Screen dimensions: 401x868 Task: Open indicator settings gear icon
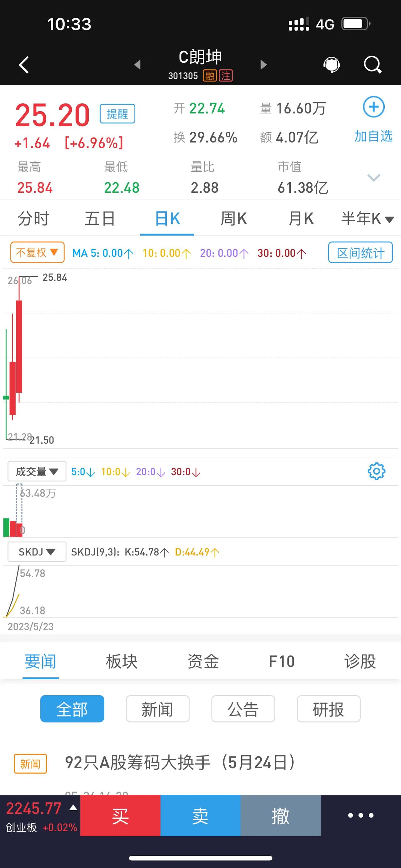click(x=377, y=471)
